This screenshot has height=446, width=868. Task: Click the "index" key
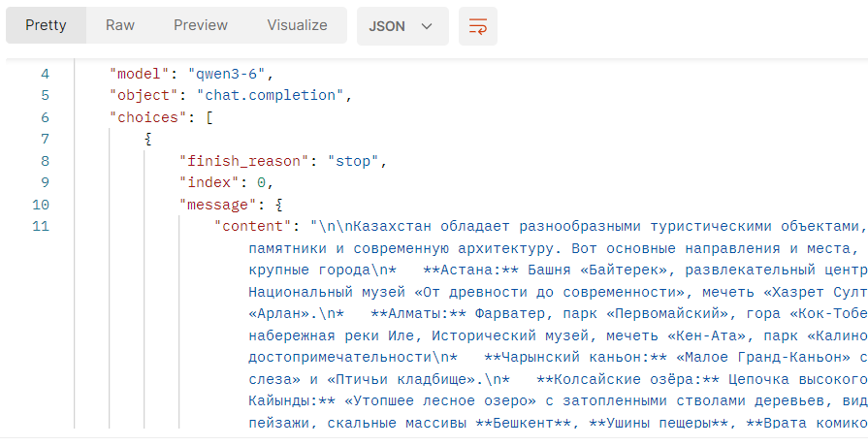[209, 182]
